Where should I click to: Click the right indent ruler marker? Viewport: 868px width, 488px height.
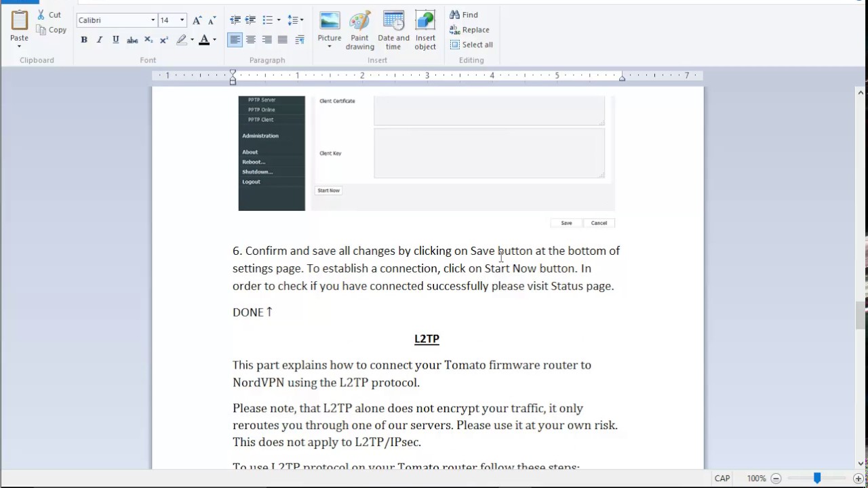coord(622,78)
